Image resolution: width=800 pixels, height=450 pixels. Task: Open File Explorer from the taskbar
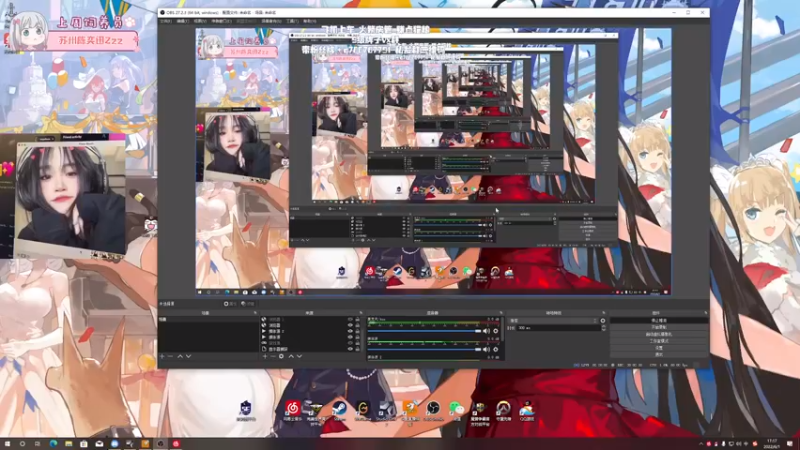pyautogui.click(x=68, y=444)
